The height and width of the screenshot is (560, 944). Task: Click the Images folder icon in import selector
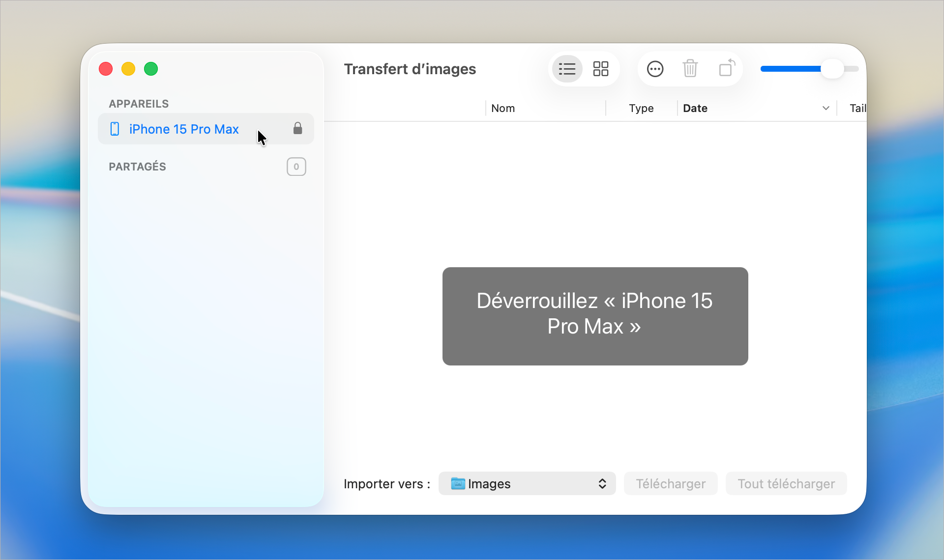458,483
